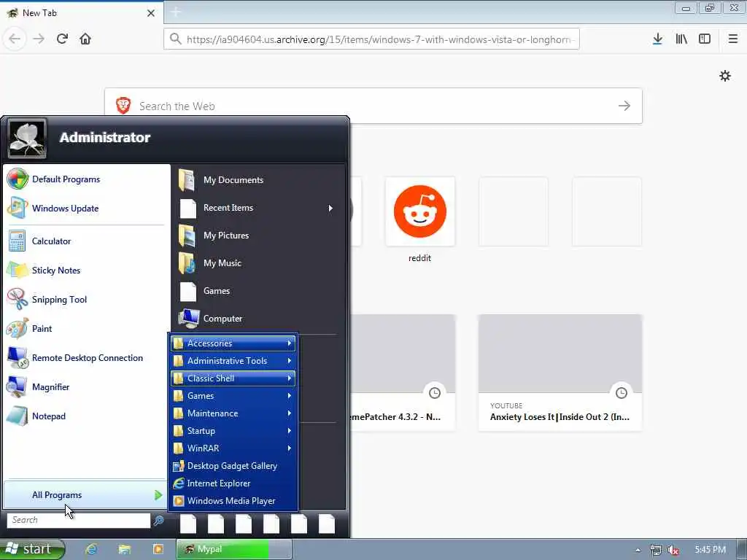The width and height of the screenshot is (747, 560).
Task: Click the archive.org URL address bar
Action: 371,39
